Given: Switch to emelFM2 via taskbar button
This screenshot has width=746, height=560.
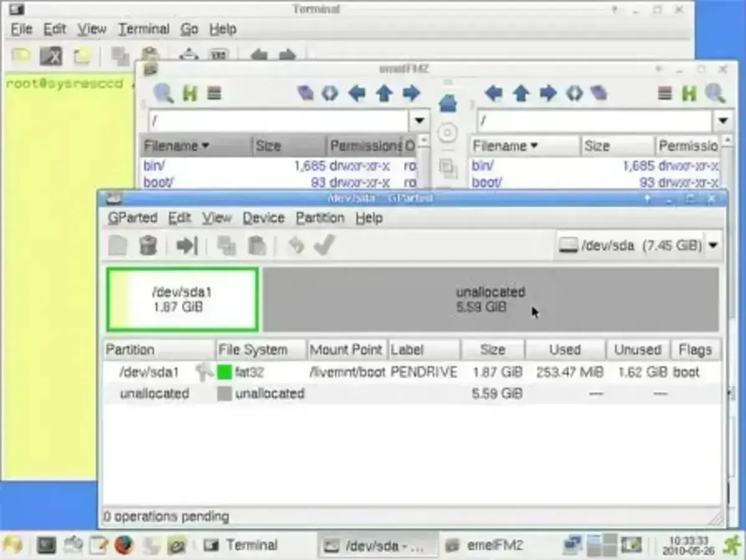Looking at the screenshot, I should coord(486,545).
